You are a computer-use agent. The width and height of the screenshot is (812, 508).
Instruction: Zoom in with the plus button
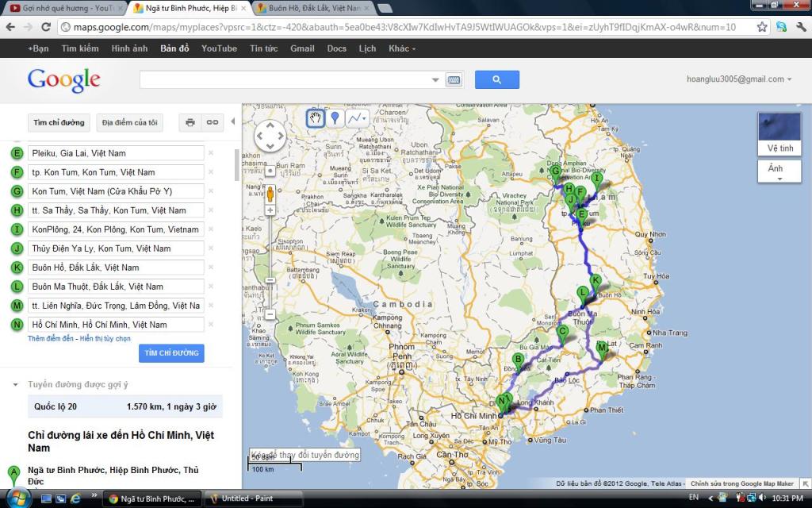coord(270,210)
